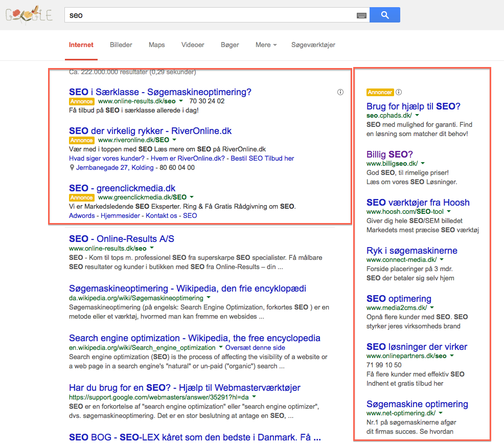This screenshot has height=443, width=504.
Task: Click 'Ca. 222.000.000 resultater' stats text
Action: 132,72
